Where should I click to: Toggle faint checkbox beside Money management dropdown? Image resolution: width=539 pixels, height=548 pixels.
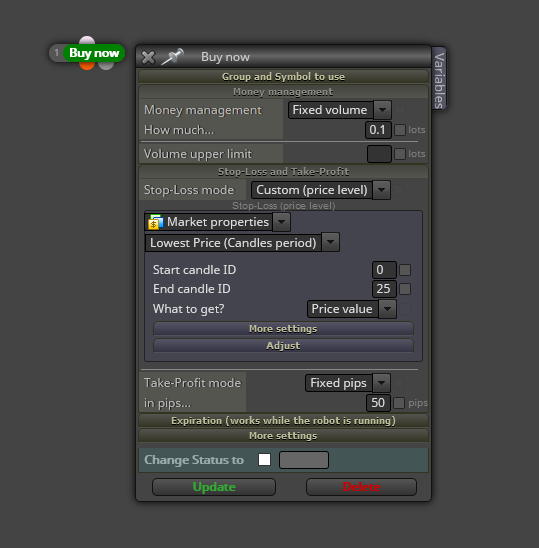pos(400,110)
